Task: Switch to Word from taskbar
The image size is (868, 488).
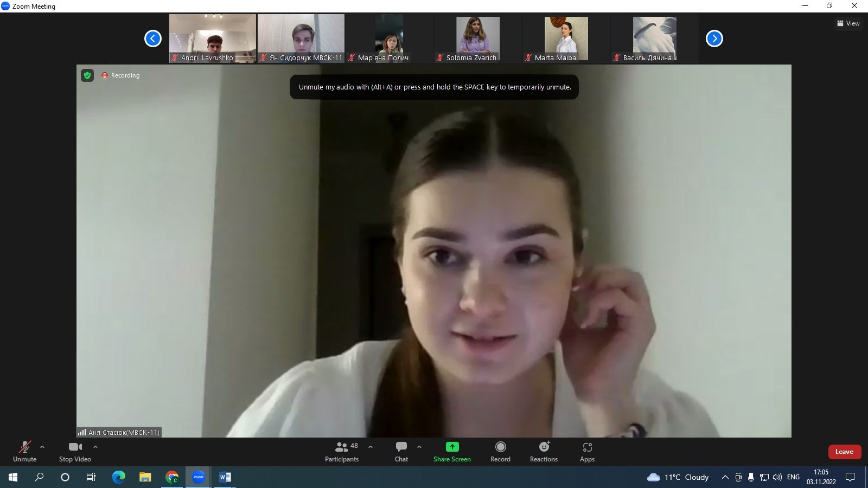Action: point(225,477)
